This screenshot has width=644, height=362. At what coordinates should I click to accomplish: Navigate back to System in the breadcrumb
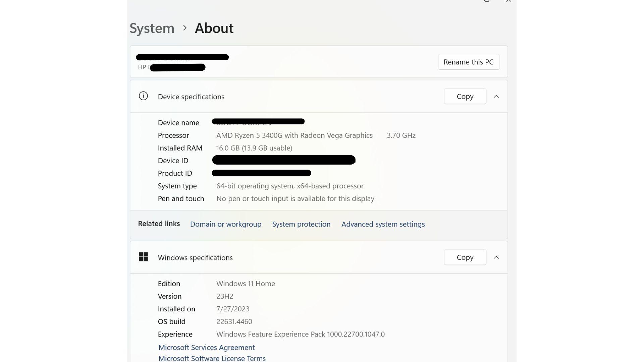coord(152,28)
